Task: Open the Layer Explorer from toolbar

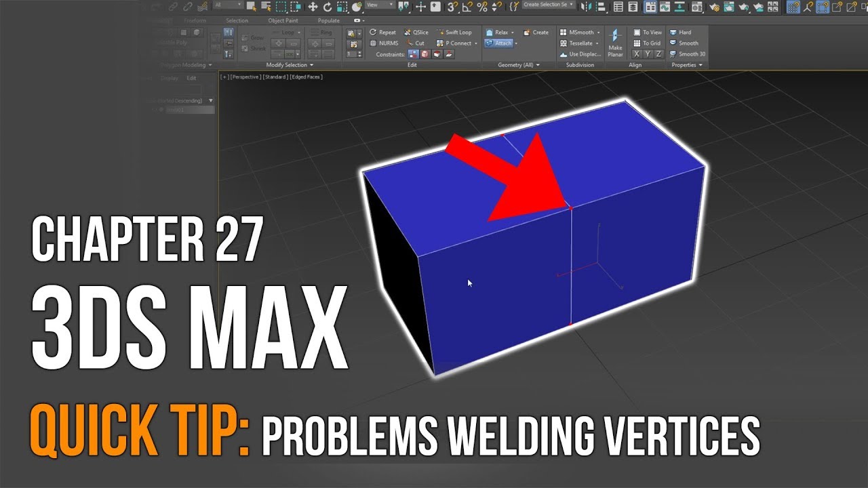Action: pyautogui.click(x=633, y=6)
